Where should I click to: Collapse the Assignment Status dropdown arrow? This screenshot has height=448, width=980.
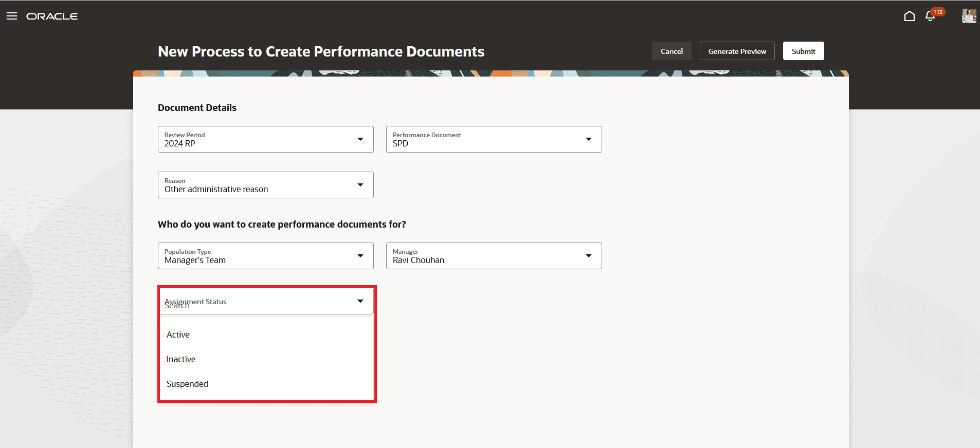pyautogui.click(x=360, y=301)
